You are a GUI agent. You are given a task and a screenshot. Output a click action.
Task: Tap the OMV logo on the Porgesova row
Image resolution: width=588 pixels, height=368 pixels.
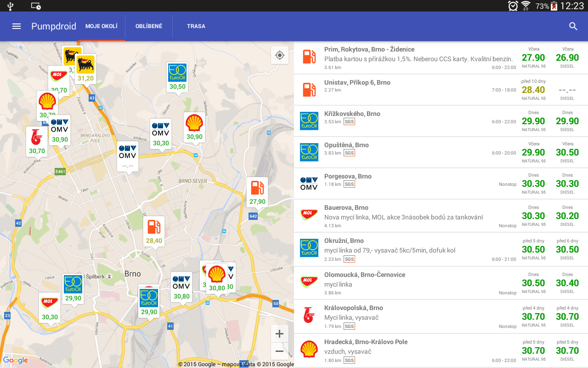click(309, 183)
